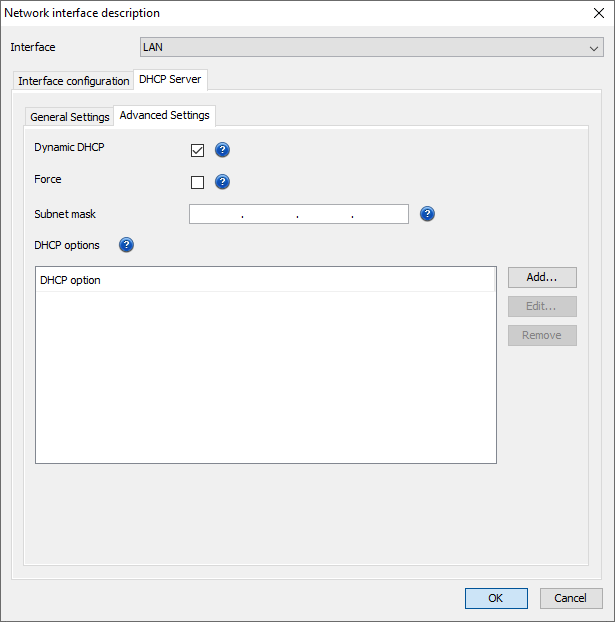615x622 pixels.
Task: Click into the Subnet mask input field
Action: (298, 214)
